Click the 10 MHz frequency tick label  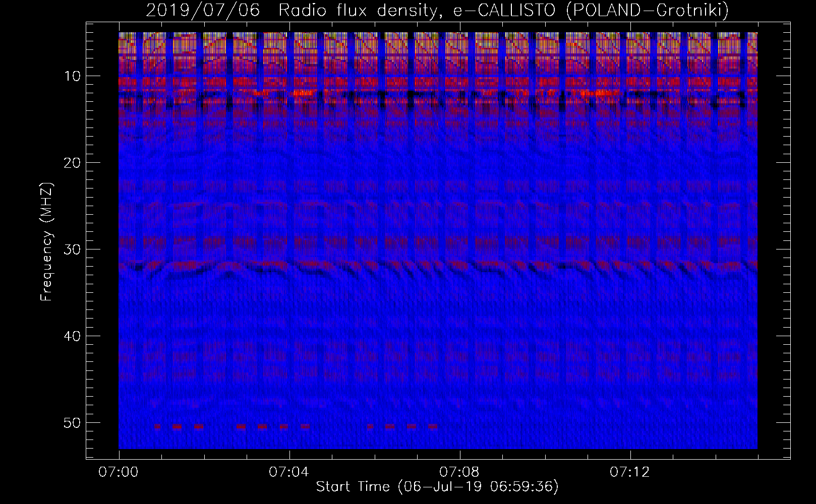coord(72,76)
